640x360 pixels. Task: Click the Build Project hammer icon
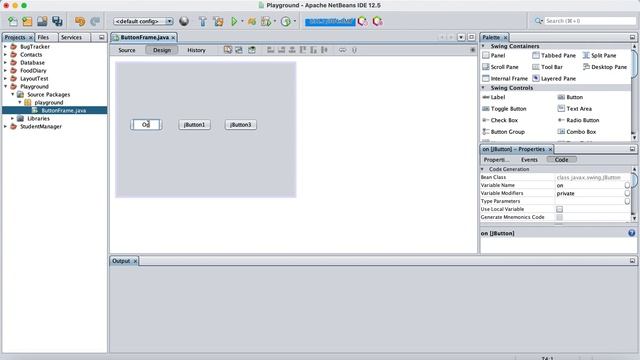(203, 21)
